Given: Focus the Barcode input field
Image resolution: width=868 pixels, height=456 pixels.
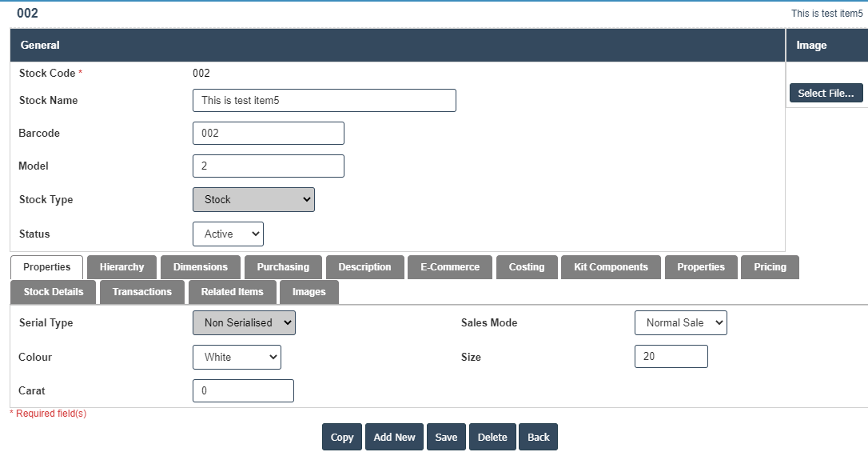Looking at the screenshot, I should pos(268,134).
